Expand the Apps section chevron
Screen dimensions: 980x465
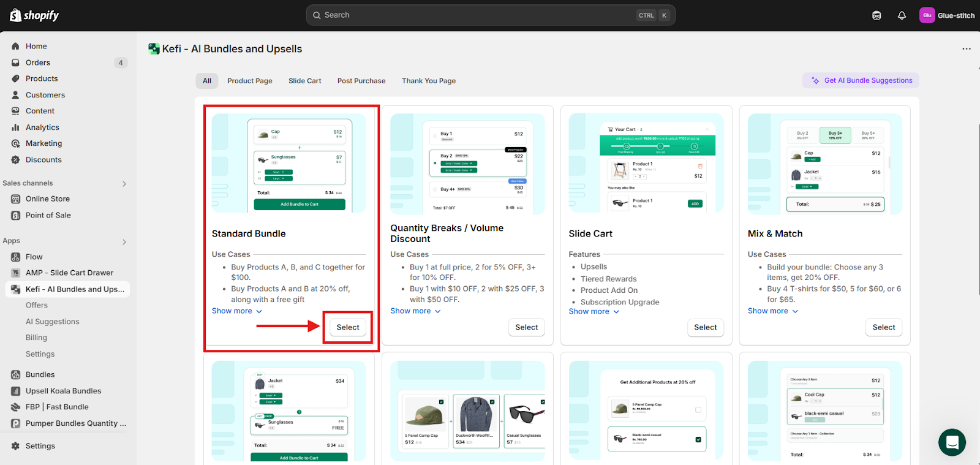(x=124, y=241)
